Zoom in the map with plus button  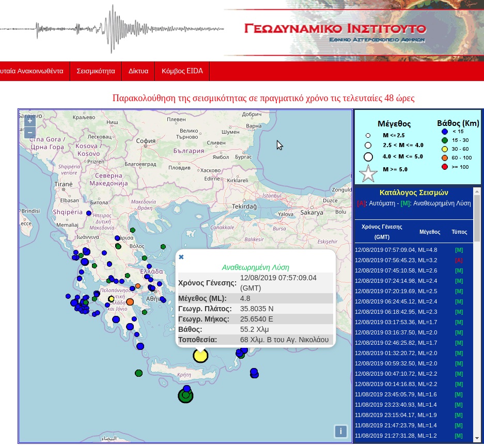coord(29,121)
